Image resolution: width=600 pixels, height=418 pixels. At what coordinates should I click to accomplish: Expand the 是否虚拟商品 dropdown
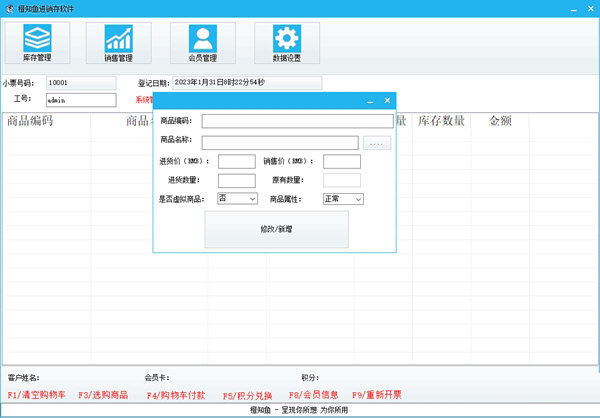[237, 199]
